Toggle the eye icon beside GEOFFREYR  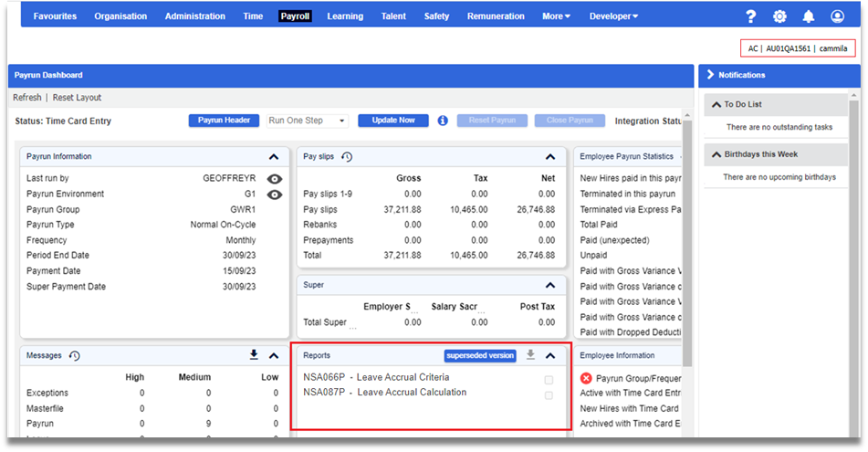click(275, 179)
